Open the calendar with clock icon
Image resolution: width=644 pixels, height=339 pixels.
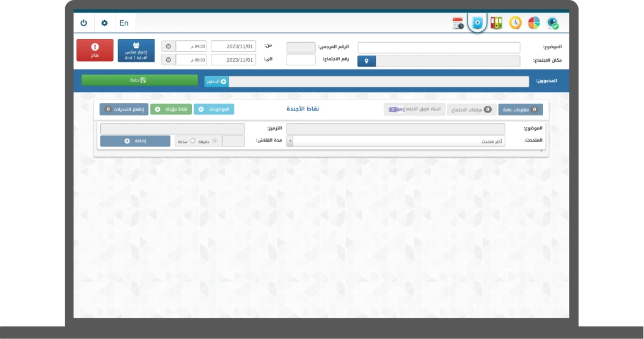458,23
